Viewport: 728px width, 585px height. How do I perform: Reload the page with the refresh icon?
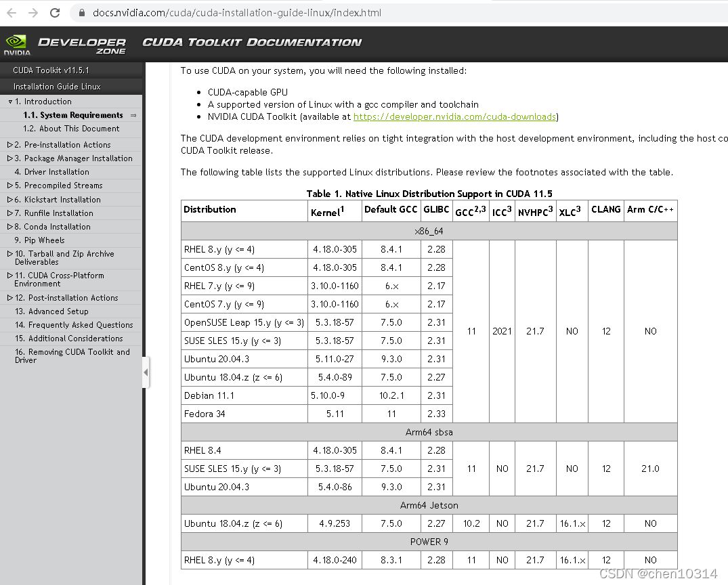pyautogui.click(x=55, y=13)
